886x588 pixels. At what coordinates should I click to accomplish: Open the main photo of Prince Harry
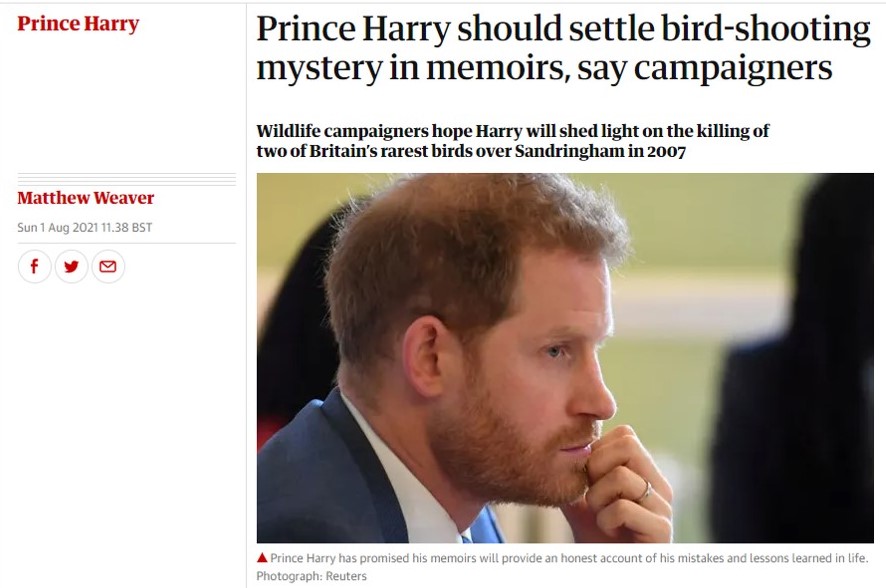[565, 357]
